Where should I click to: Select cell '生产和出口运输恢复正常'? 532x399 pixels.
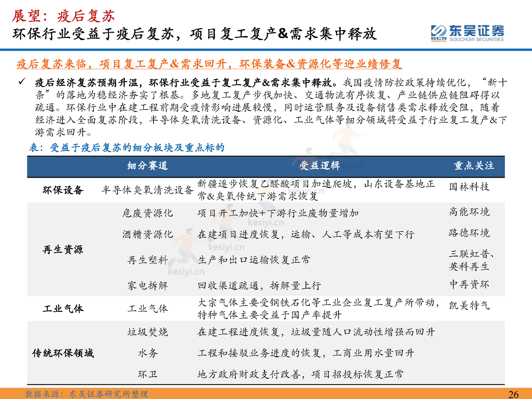pos(254,260)
